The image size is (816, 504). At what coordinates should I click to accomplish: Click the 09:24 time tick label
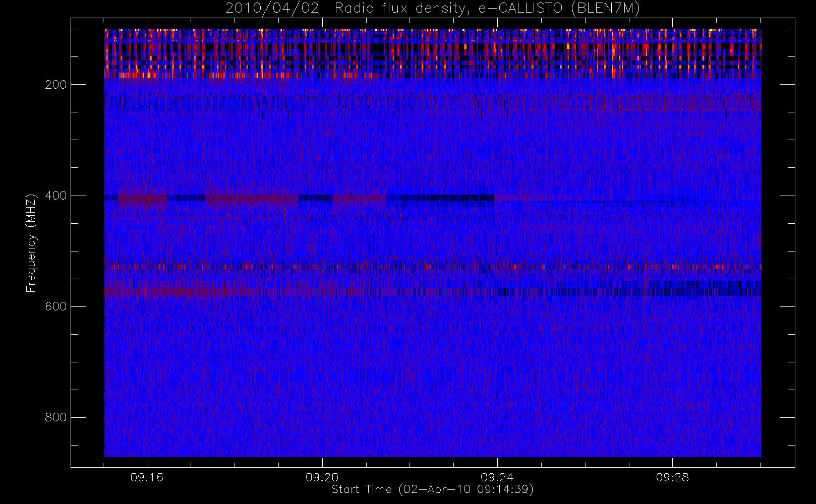(497, 477)
